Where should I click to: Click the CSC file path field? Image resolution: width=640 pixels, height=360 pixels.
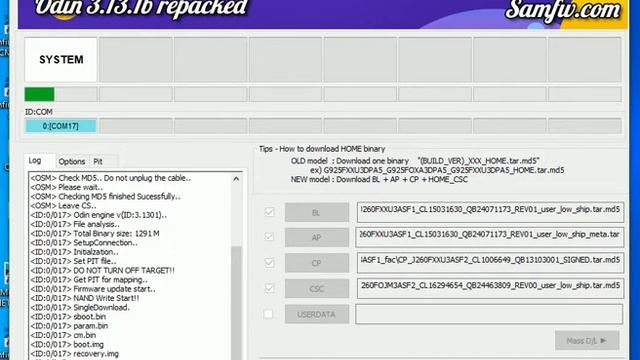[490, 289]
